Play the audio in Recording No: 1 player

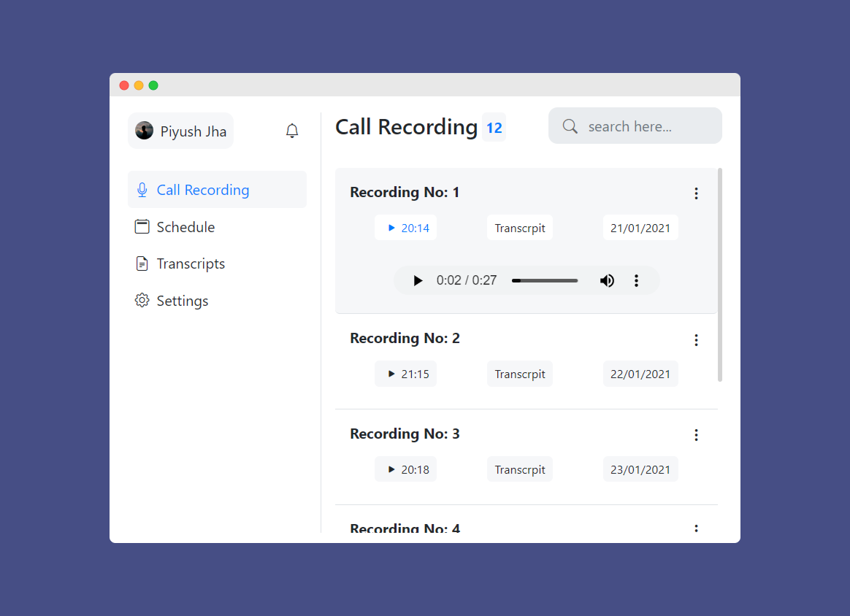coord(417,280)
